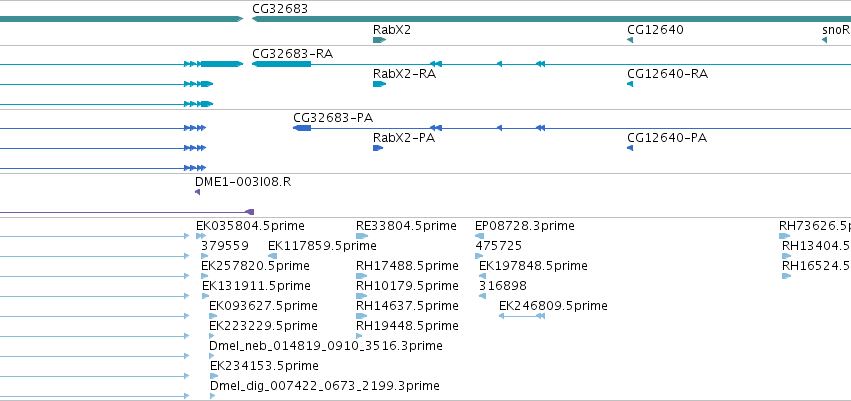Select the EK223229.5prime label
Screen dimensions: 851x401
pyautogui.click(x=264, y=326)
